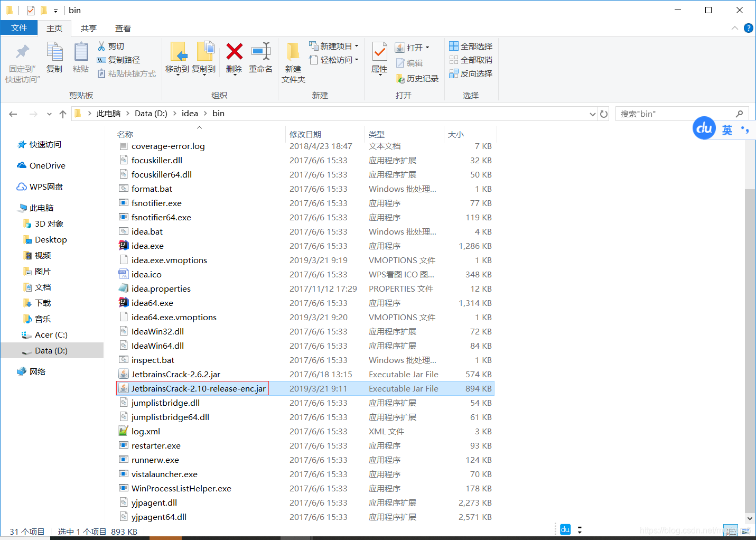The image size is (756, 540).
Task: Open the ribbon Help question mark
Action: click(x=749, y=28)
